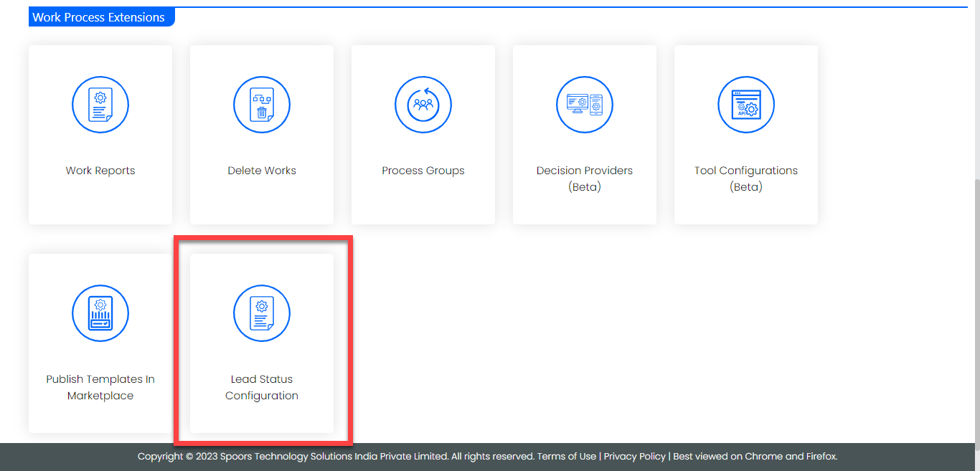The width and height of the screenshot is (980, 471).
Task: Click the Best viewed on Chrome and Firefox text
Action: [755, 456]
